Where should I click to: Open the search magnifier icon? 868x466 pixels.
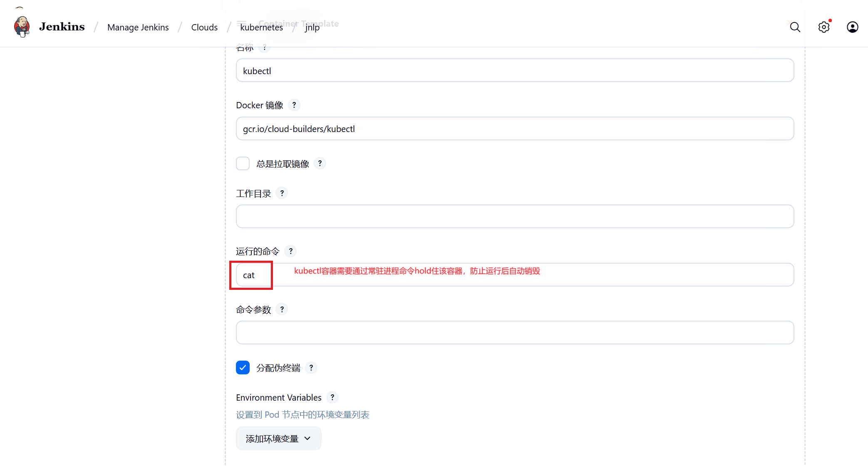point(795,27)
